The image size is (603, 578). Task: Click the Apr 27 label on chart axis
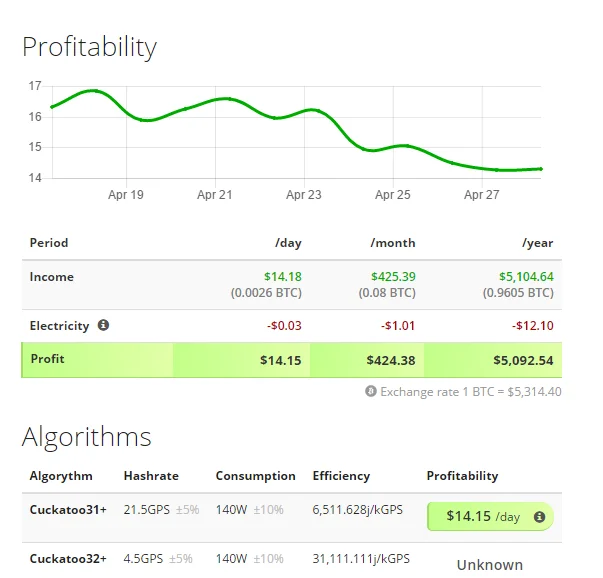pyautogui.click(x=481, y=195)
